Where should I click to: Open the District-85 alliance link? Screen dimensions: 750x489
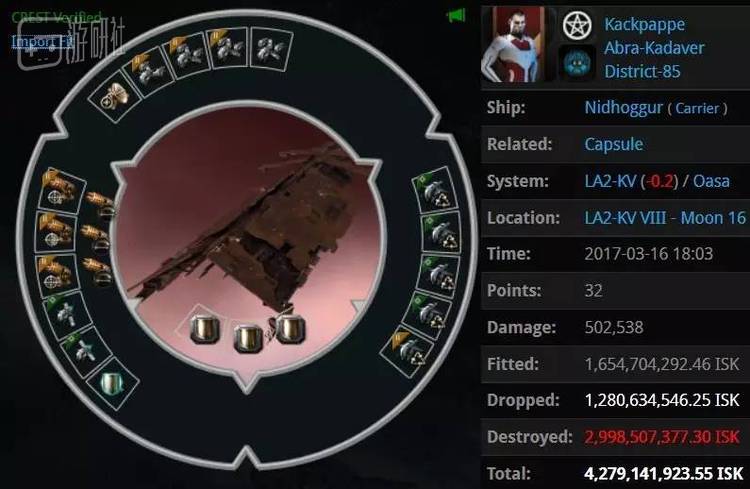(642, 71)
